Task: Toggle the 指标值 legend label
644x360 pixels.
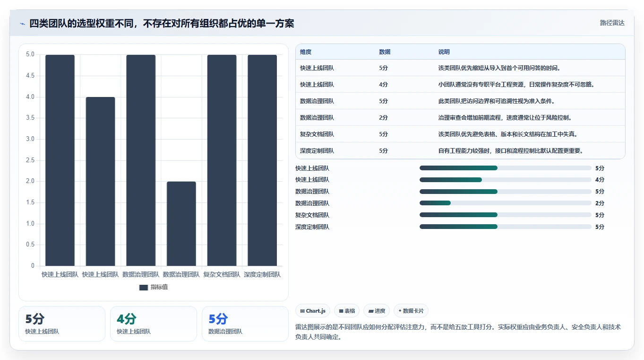Action: coord(159,287)
